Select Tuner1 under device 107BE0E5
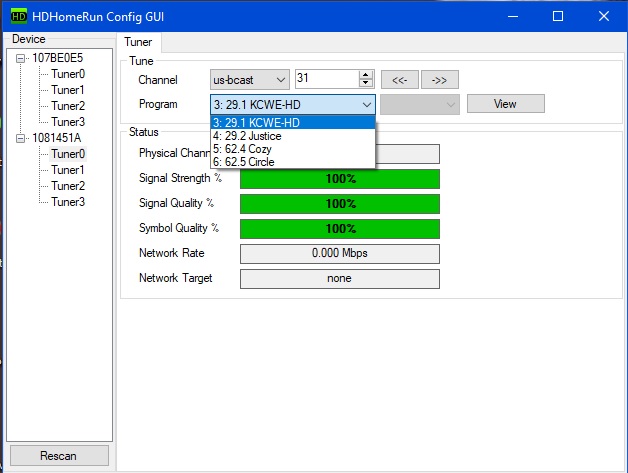This screenshot has height=473, width=628. tap(68, 90)
